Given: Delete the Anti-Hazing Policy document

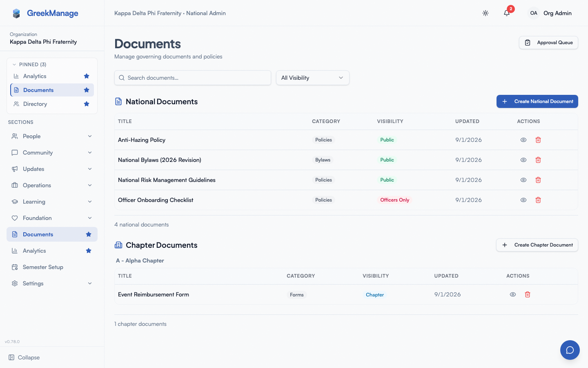Looking at the screenshot, I should (x=538, y=140).
